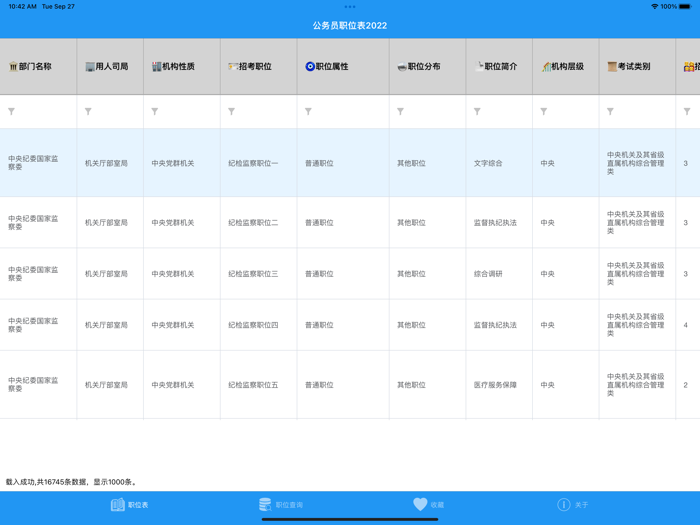Open filter for 用人司局 column
The image size is (700, 525).
click(x=88, y=112)
